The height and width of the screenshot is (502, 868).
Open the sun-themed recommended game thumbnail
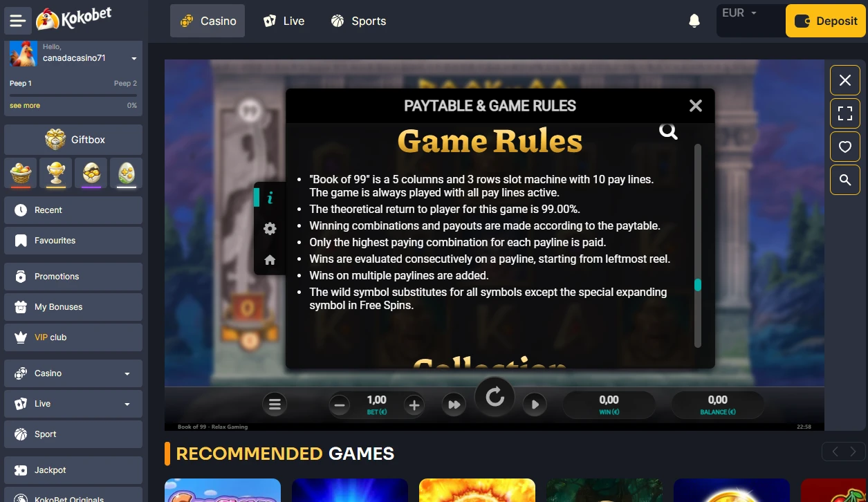point(477,490)
